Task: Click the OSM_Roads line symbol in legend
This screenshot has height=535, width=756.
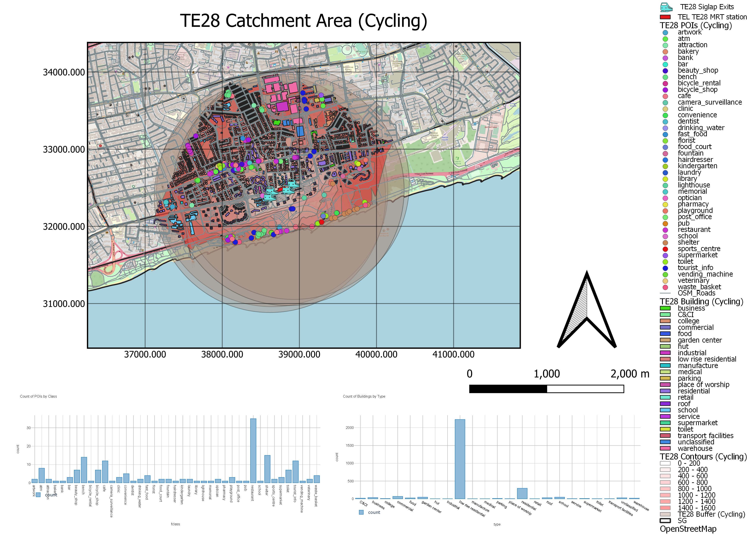Action: click(x=665, y=293)
